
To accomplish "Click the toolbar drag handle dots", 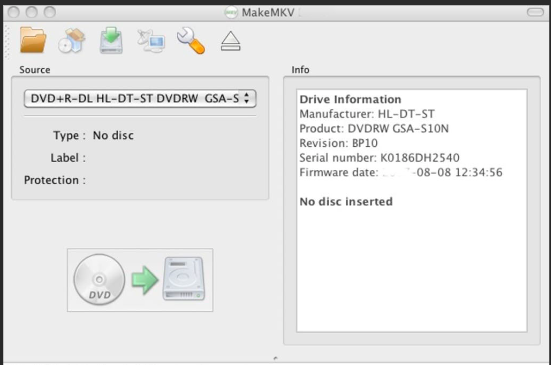I will (7, 41).
